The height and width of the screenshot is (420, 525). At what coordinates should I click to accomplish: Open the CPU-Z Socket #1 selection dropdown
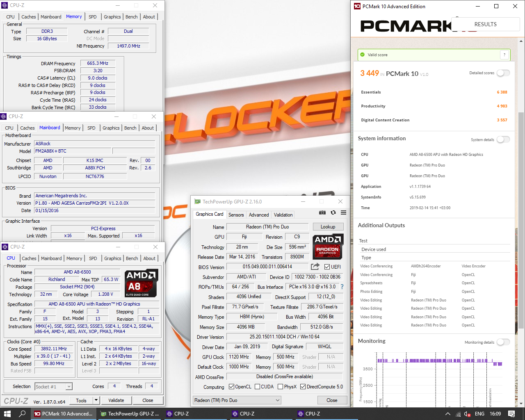pyautogui.click(x=53, y=386)
